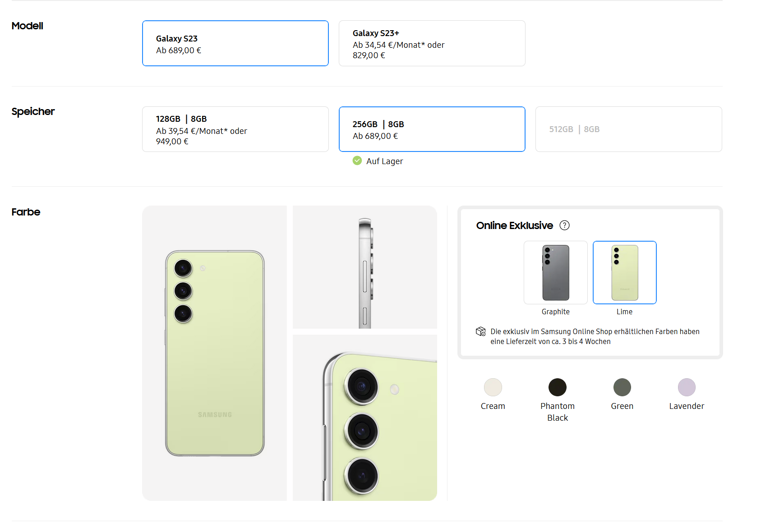Click the 'Lavender' color label

click(687, 406)
